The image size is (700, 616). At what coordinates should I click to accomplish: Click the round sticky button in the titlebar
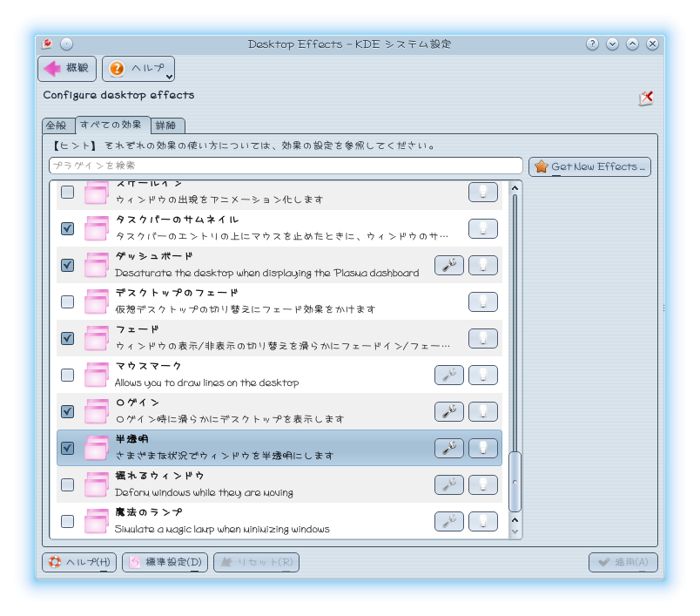coord(66,44)
